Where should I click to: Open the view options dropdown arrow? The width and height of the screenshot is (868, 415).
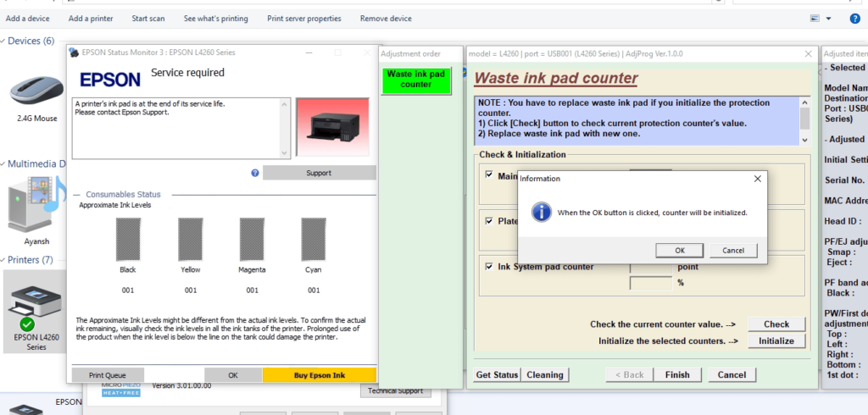pos(829,19)
